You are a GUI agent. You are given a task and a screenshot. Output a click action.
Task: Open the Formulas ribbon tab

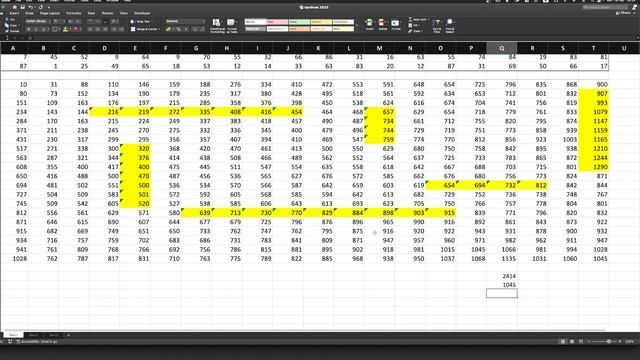coord(73,13)
